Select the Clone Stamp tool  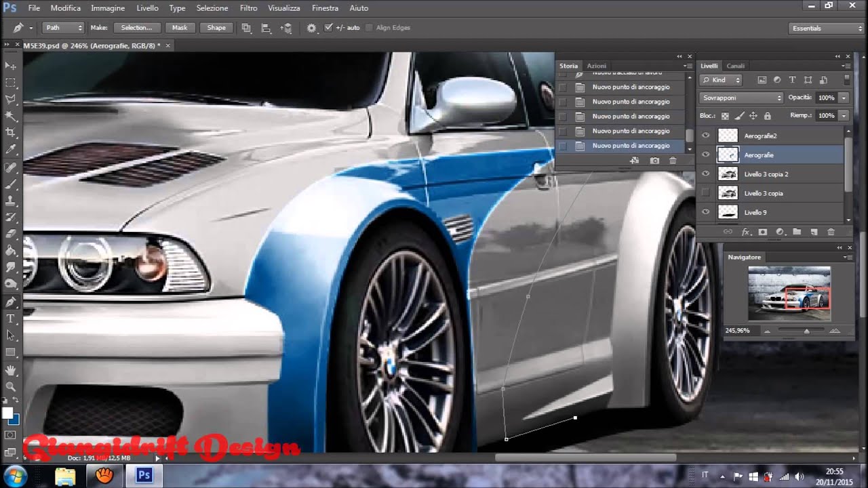coord(11,201)
